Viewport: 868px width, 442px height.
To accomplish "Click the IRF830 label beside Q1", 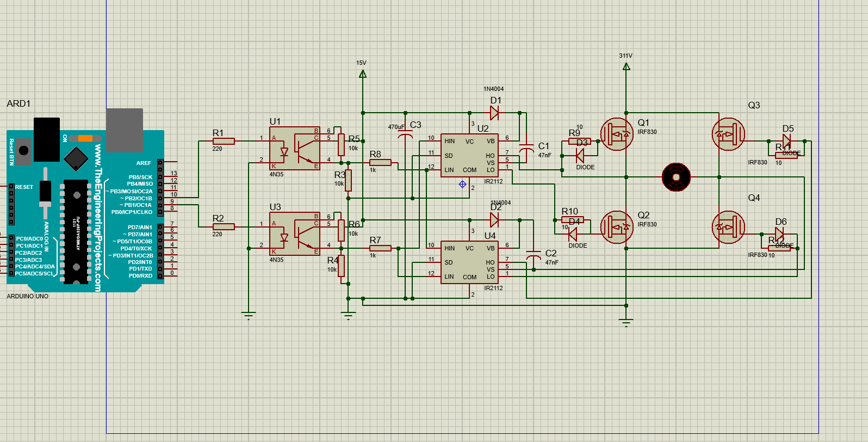I will pos(647,132).
